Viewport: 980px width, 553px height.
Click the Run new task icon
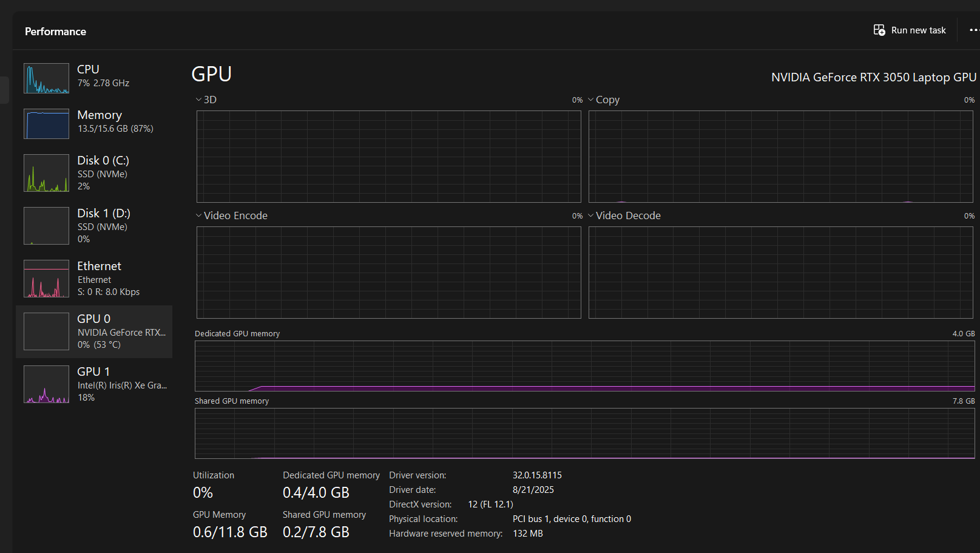pyautogui.click(x=879, y=30)
